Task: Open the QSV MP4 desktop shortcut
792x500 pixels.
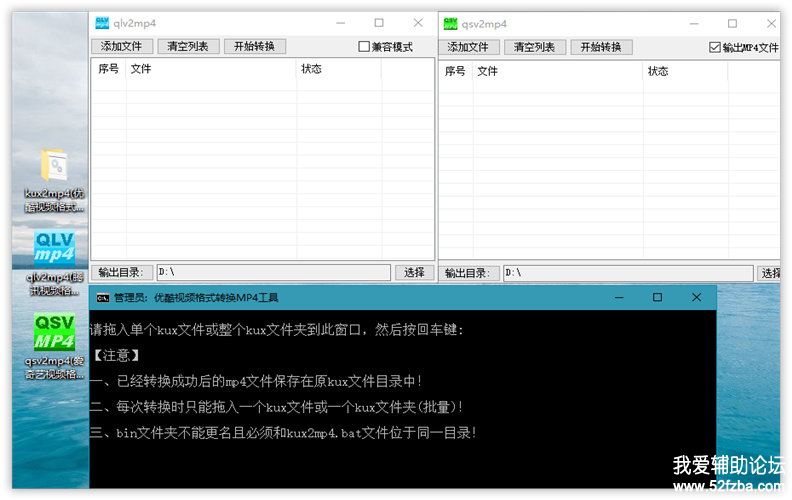Action: tap(55, 331)
